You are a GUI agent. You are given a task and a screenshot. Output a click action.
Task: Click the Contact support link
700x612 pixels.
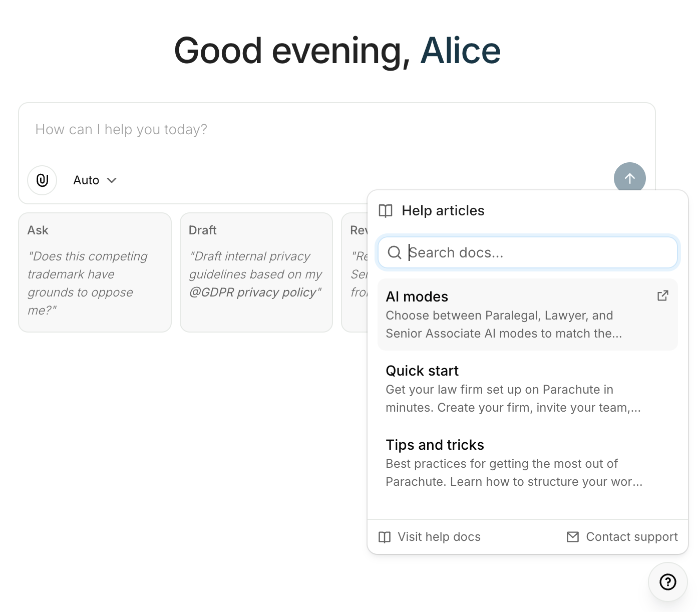631,537
